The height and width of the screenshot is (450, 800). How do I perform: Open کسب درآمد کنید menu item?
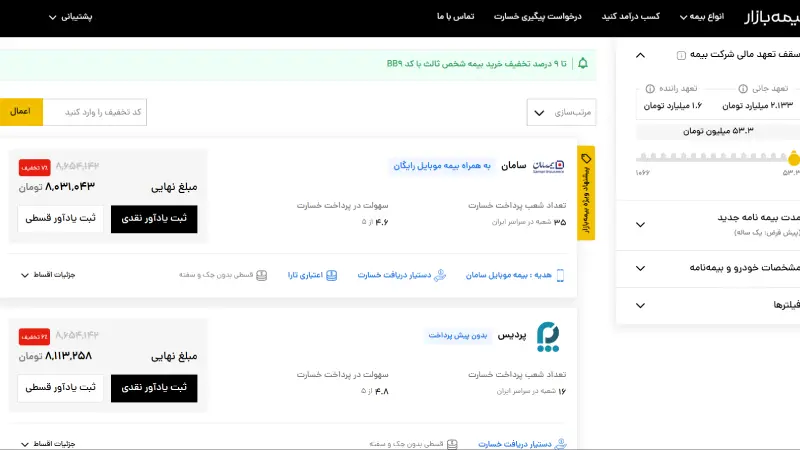tap(631, 17)
